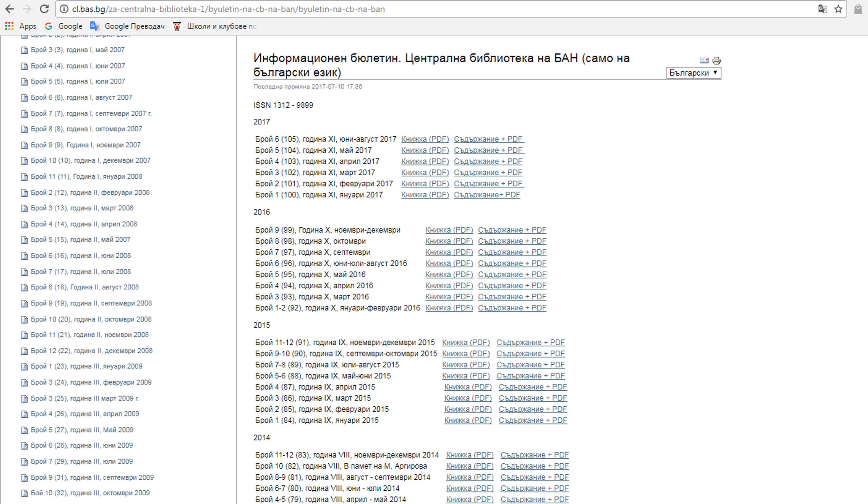868x504 pixels.
Task: Open the Български language dropdown
Action: [x=693, y=73]
